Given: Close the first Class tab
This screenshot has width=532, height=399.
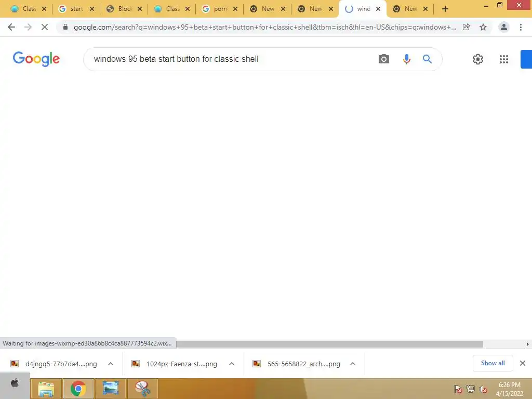Looking at the screenshot, I should pyautogui.click(x=44, y=9).
